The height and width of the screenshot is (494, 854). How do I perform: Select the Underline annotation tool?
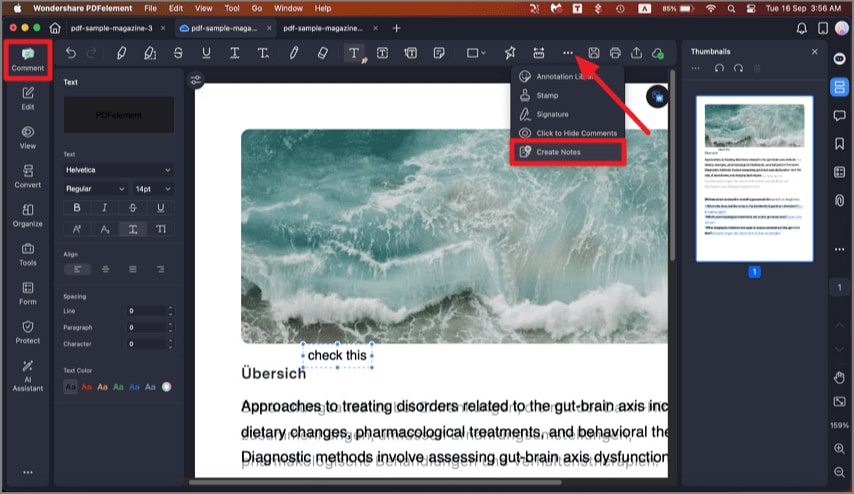pos(206,53)
